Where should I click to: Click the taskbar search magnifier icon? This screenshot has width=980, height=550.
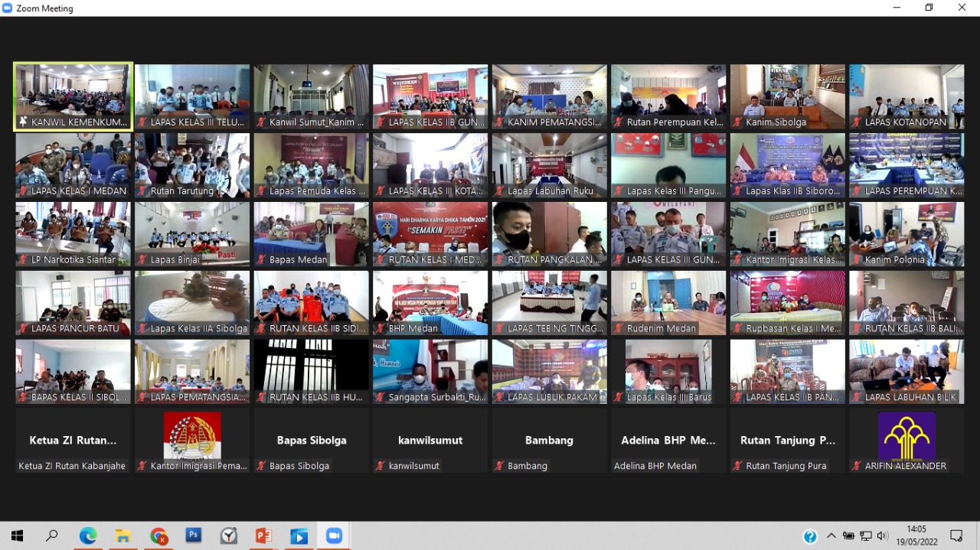52,536
